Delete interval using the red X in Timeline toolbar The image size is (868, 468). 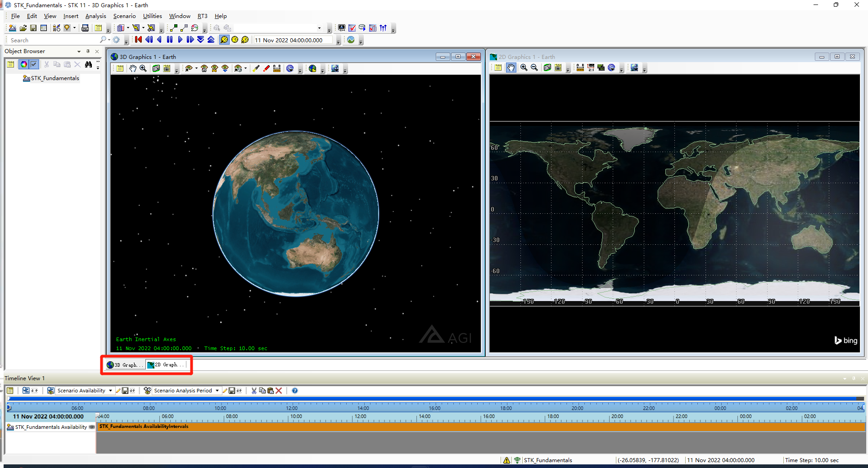coord(279,391)
